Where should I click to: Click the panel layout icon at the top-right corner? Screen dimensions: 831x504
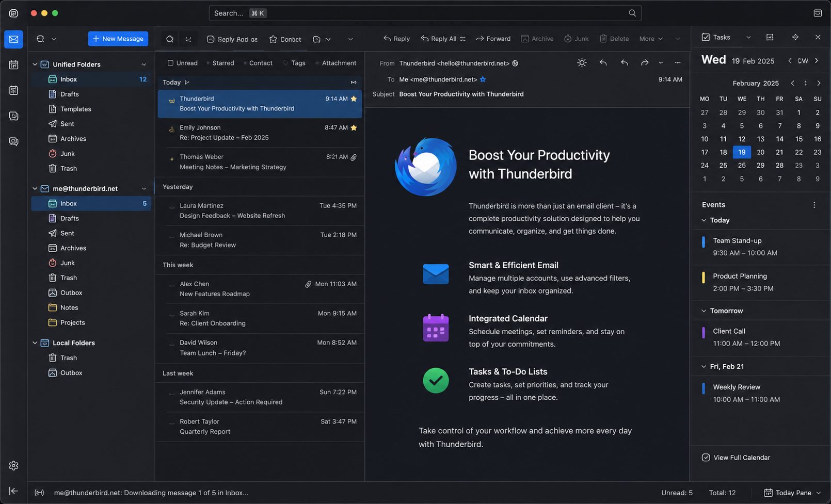tap(818, 13)
